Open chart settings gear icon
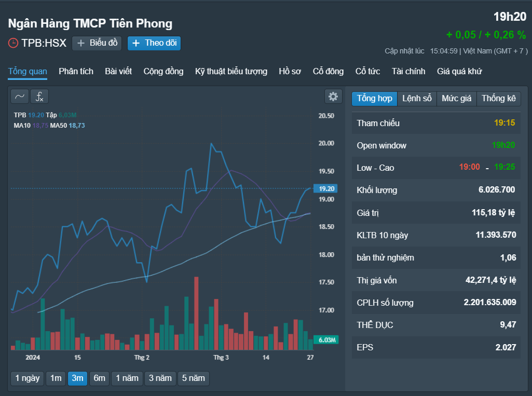Screen dimensions: 532x396 tap(333, 97)
